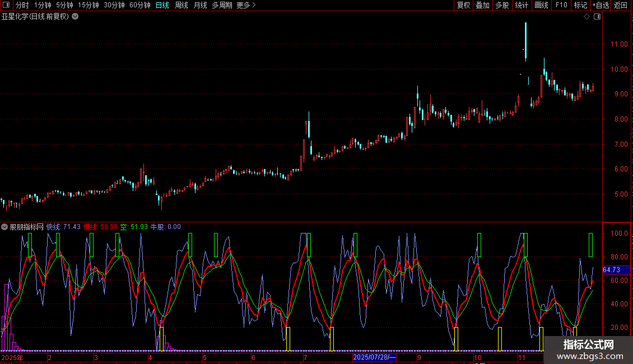Open the 叠加 overlay tool

(x=482, y=5)
